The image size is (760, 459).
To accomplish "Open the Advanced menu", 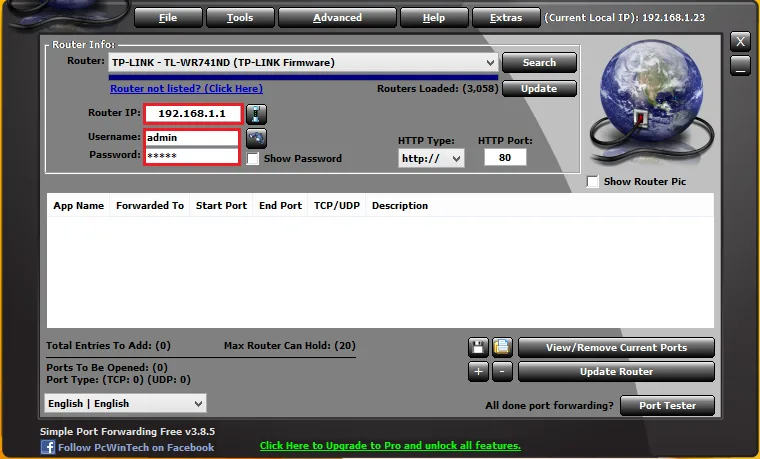I will [337, 18].
